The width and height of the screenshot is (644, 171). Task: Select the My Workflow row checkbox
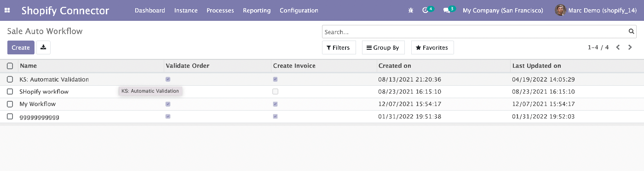[10, 104]
